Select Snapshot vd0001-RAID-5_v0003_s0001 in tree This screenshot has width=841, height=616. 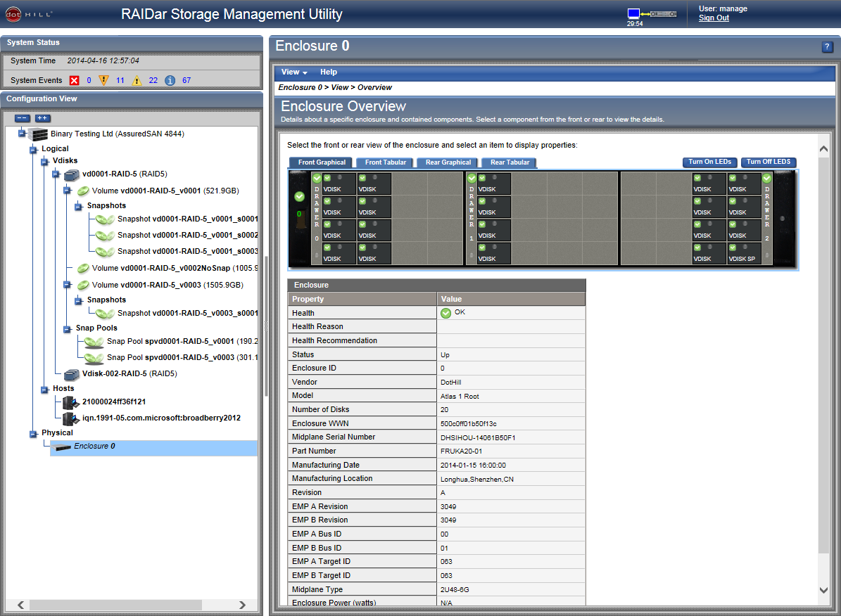point(188,313)
